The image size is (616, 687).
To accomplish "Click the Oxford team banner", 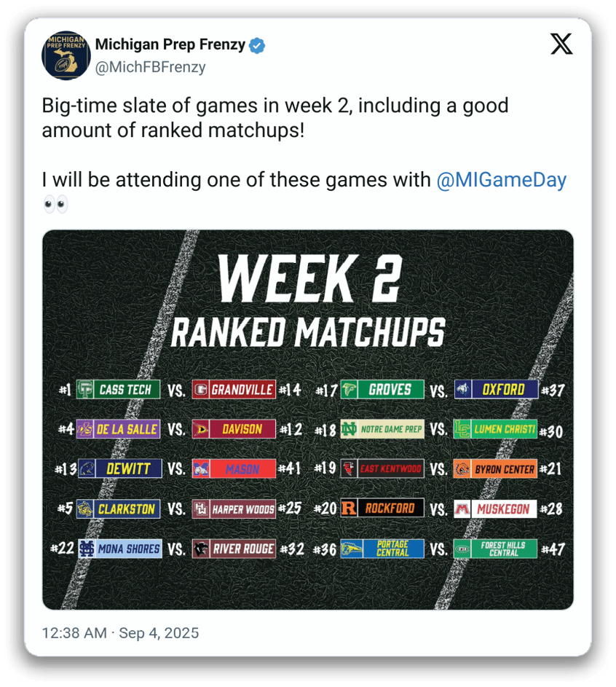I will tap(496, 390).
